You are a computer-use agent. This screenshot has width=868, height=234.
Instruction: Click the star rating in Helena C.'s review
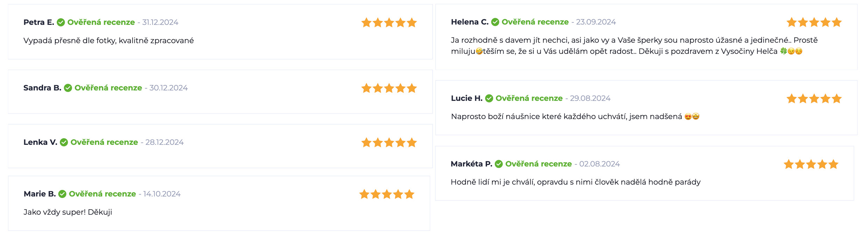tap(814, 22)
